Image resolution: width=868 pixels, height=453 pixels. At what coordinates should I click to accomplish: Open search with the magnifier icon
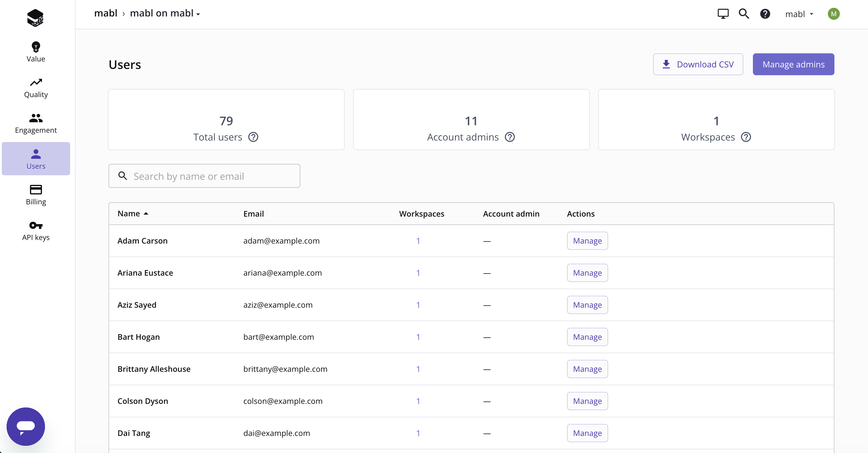pyautogui.click(x=744, y=14)
